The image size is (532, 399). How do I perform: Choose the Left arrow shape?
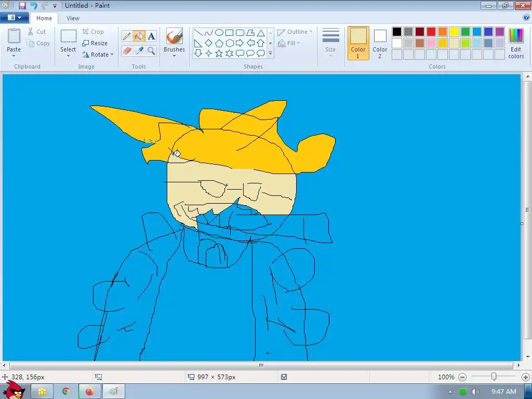250,43
